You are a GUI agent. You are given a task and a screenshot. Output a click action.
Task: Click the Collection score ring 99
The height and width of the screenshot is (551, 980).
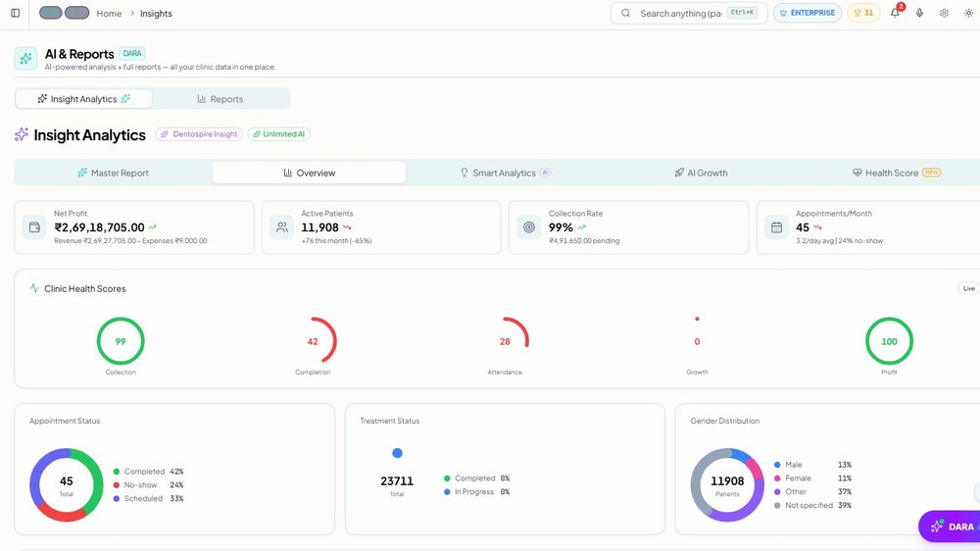pyautogui.click(x=121, y=341)
